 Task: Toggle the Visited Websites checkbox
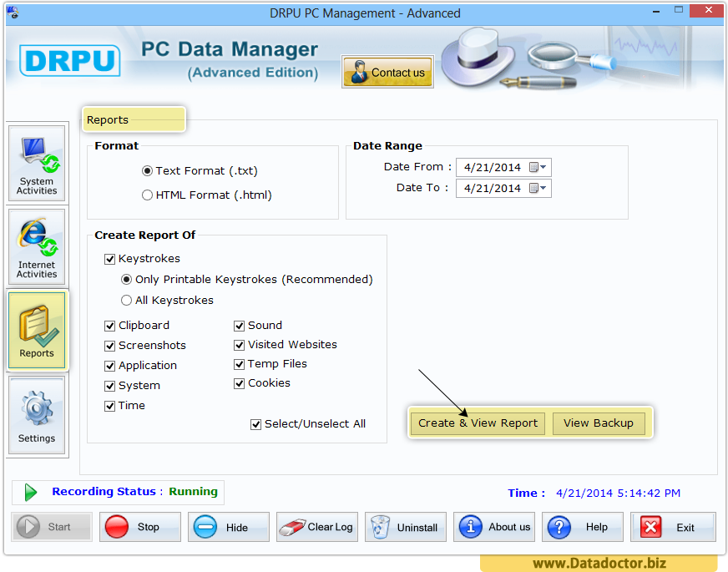[239, 345]
